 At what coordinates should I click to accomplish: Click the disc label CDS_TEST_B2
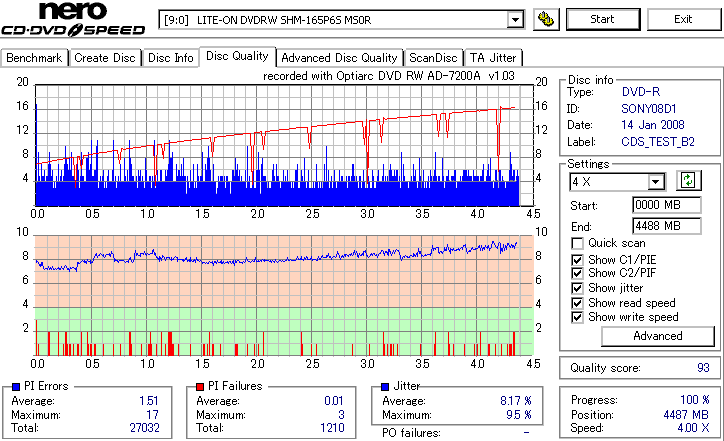click(x=658, y=142)
